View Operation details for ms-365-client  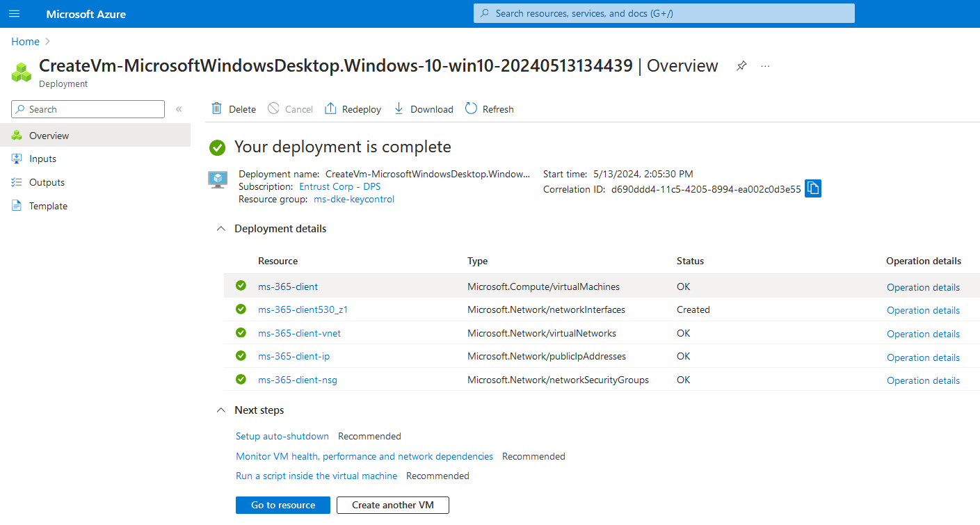923,287
